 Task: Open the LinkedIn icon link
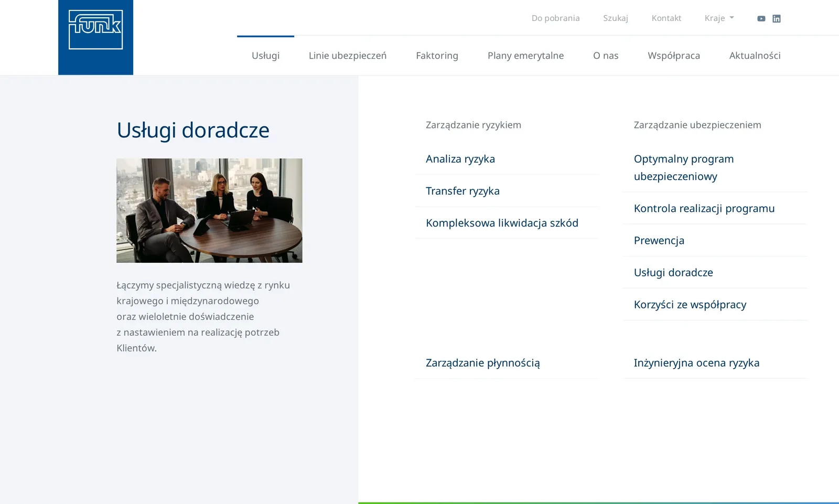(x=777, y=18)
